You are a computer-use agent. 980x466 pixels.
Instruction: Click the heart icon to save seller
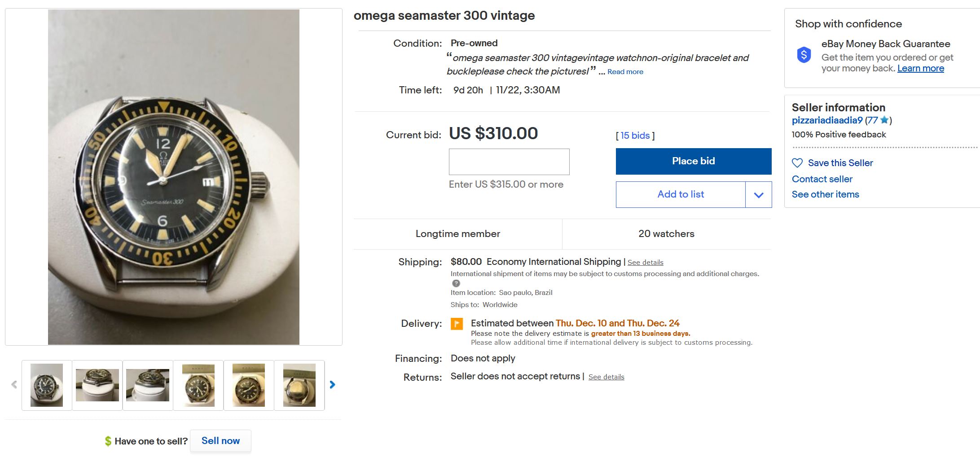point(797,163)
